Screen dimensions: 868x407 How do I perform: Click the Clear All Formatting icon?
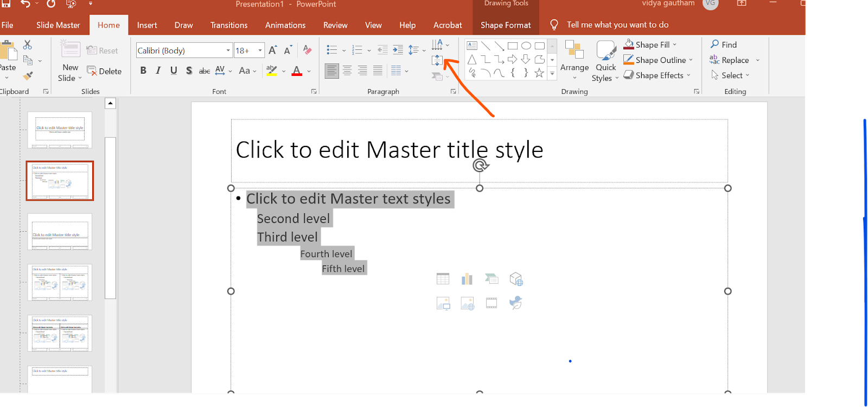307,50
